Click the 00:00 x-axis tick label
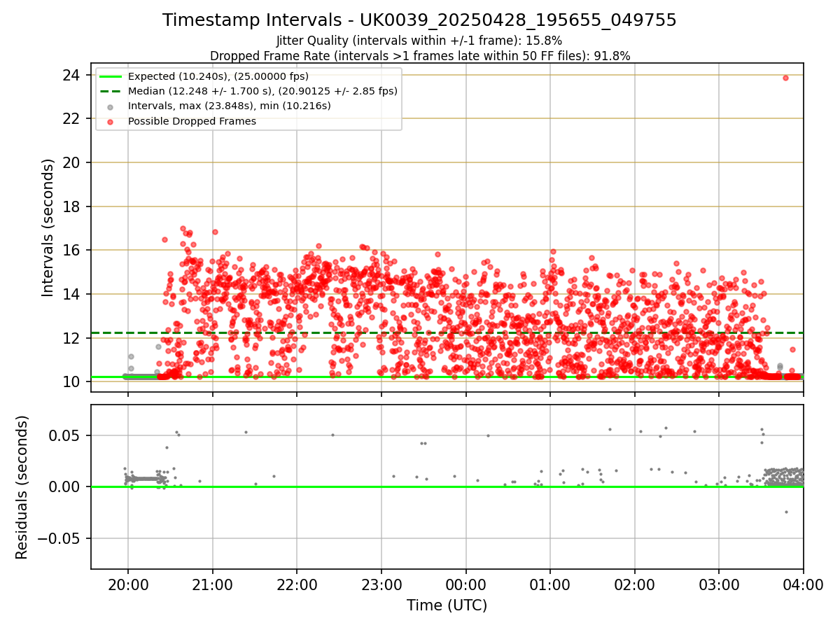840x630 pixels. click(465, 585)
